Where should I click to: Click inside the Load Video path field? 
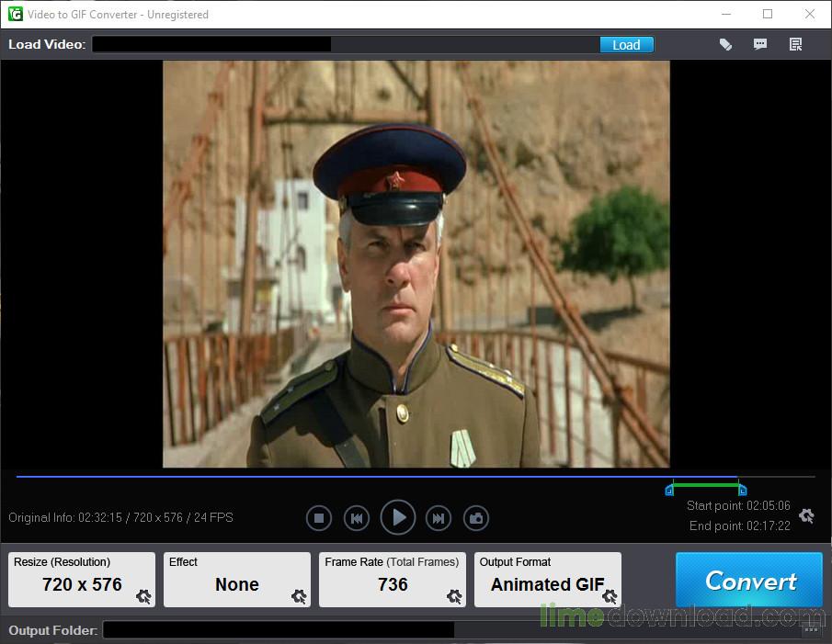[211, 43]
